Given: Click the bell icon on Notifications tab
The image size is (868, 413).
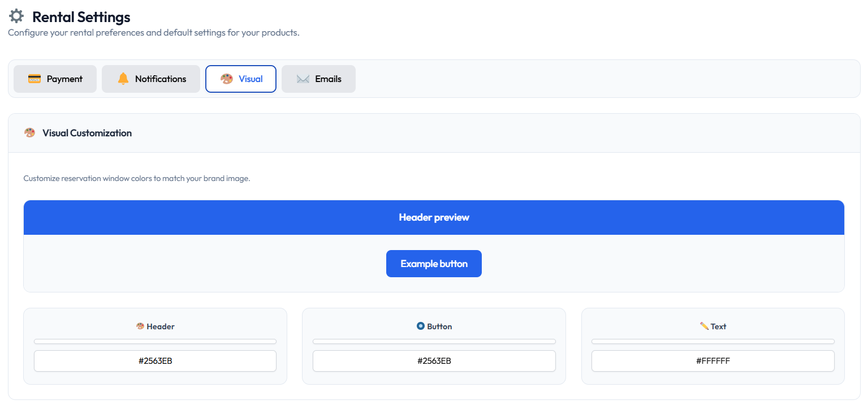Looking at the screenshot, I should (x=122, y=79).
